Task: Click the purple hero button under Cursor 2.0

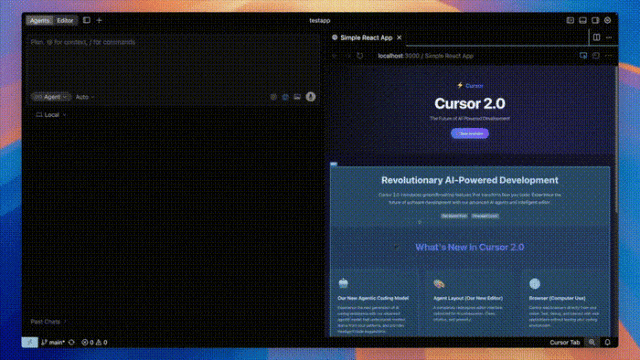Action: coord(470,133)
